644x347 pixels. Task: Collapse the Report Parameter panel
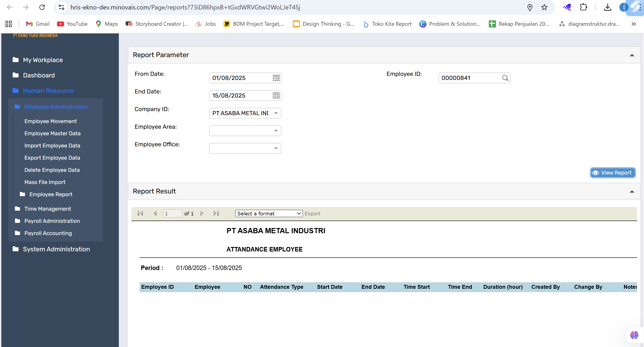click(x=632, y=55)
